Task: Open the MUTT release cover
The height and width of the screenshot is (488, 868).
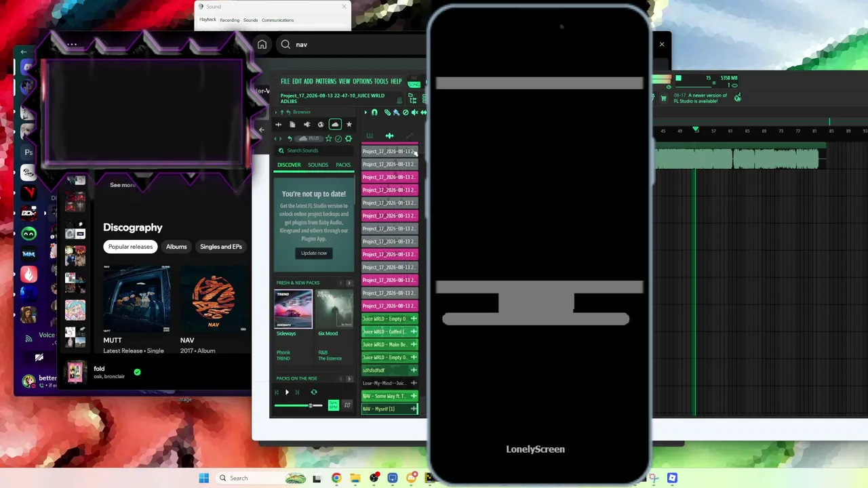Action: point(137,299)
